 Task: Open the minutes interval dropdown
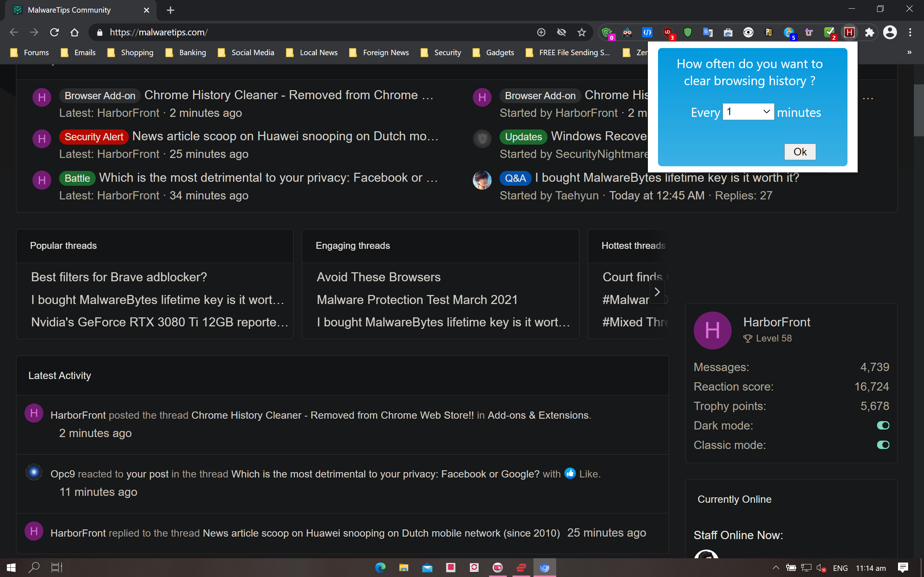pos(748,112)
